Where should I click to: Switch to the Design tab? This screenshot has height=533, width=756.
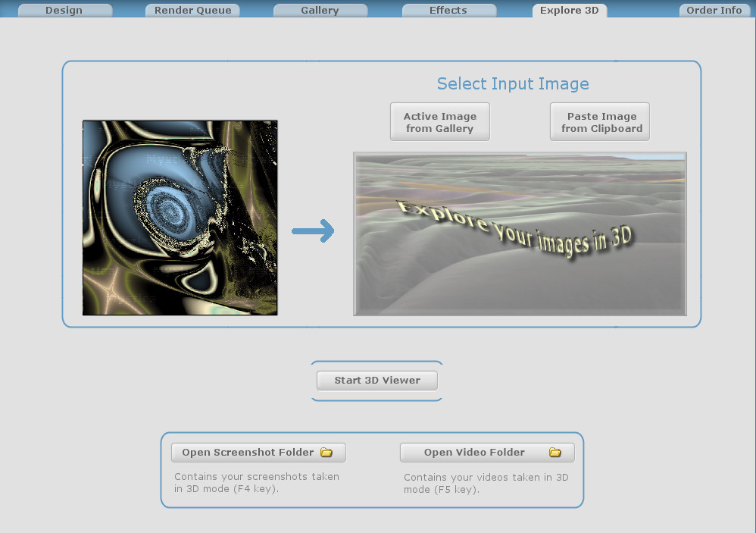[x=64, y=10]
